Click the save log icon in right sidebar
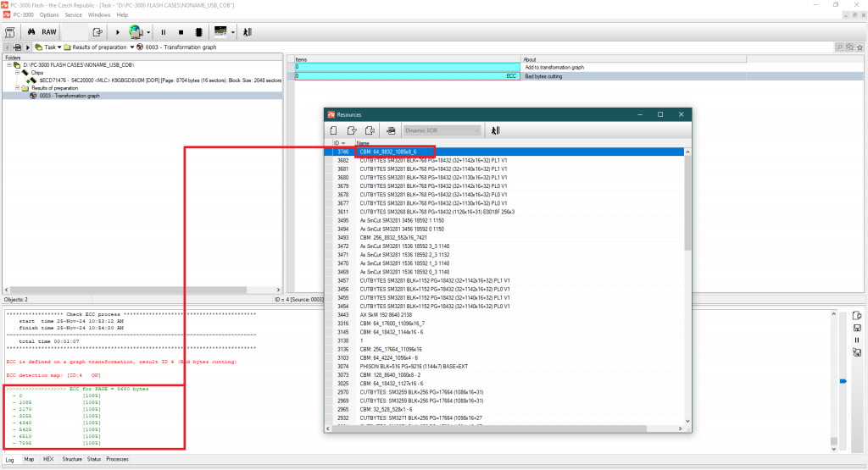This screenshot has height=470, width=868. point(857,328)
